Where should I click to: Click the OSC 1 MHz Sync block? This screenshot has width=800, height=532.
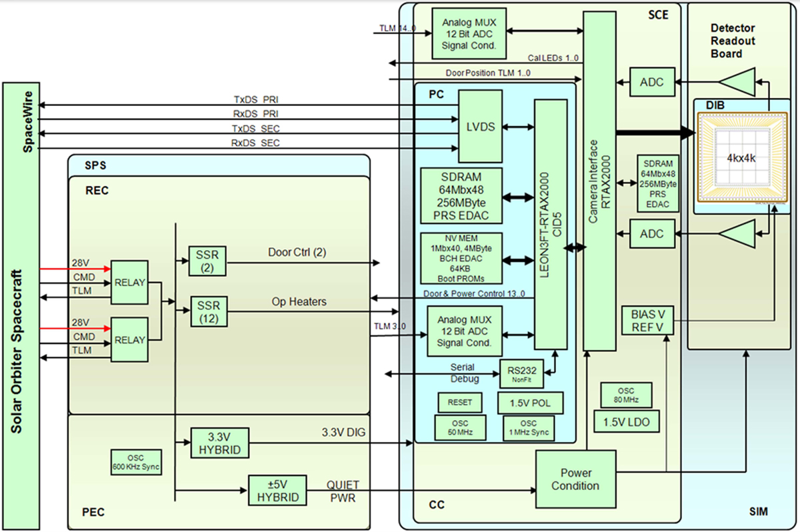[x=528, y=427]
